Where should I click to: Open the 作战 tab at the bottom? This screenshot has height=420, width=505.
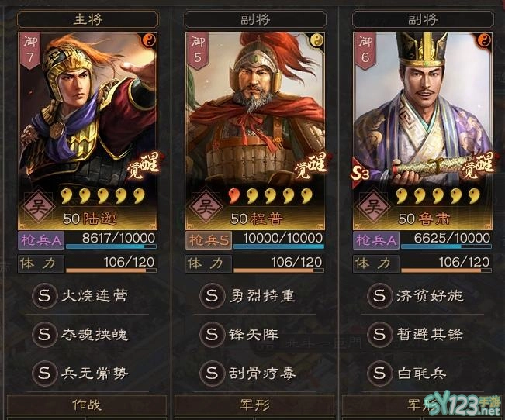point(87,405)
